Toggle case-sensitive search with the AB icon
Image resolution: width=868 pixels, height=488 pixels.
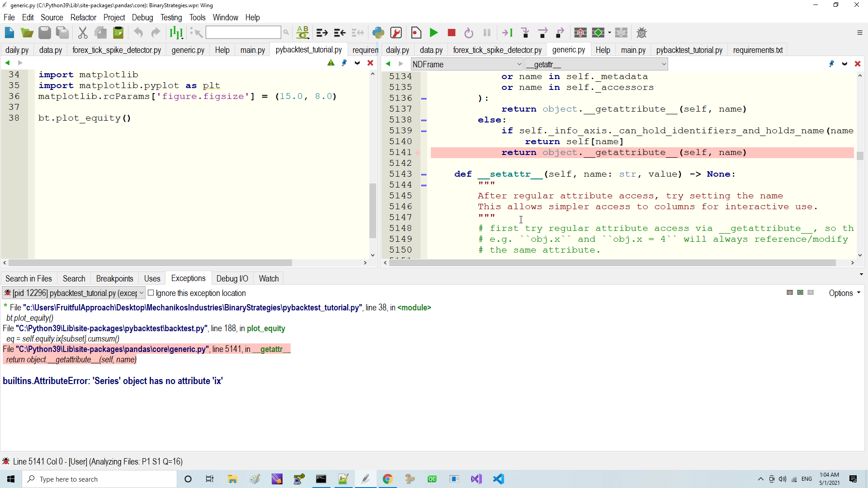tap(302, 32)
